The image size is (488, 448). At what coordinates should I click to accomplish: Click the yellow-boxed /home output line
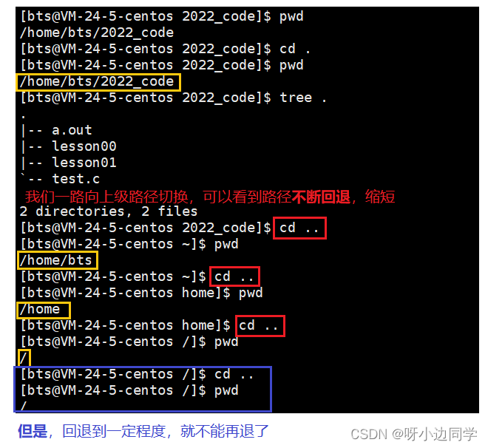tap(44, 310)
